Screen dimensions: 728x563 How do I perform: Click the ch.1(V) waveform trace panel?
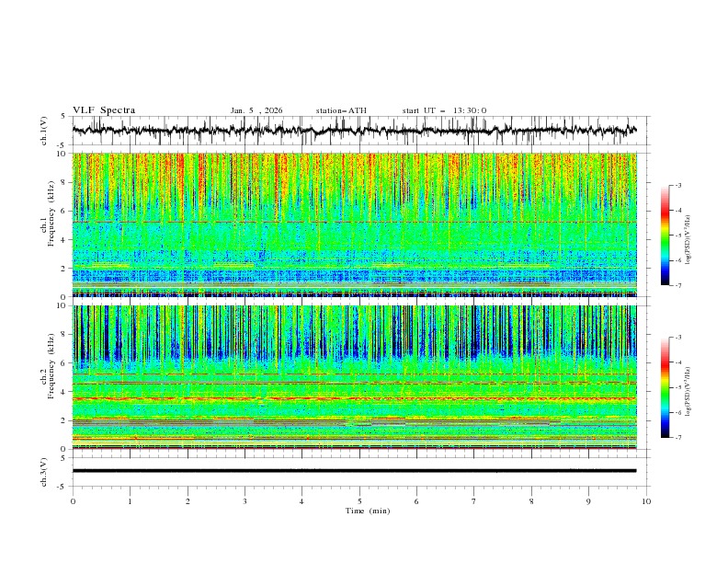pyautogui.click(x=358, y=131)
